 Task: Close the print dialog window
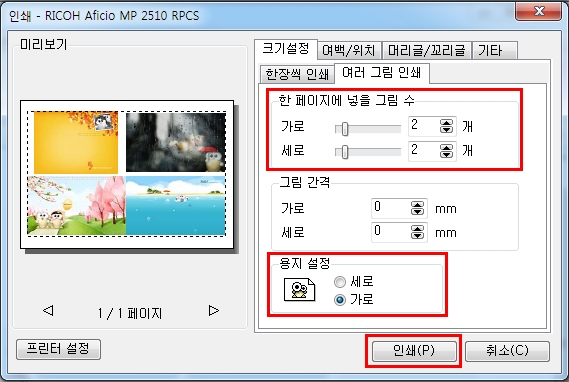[539, 12]
